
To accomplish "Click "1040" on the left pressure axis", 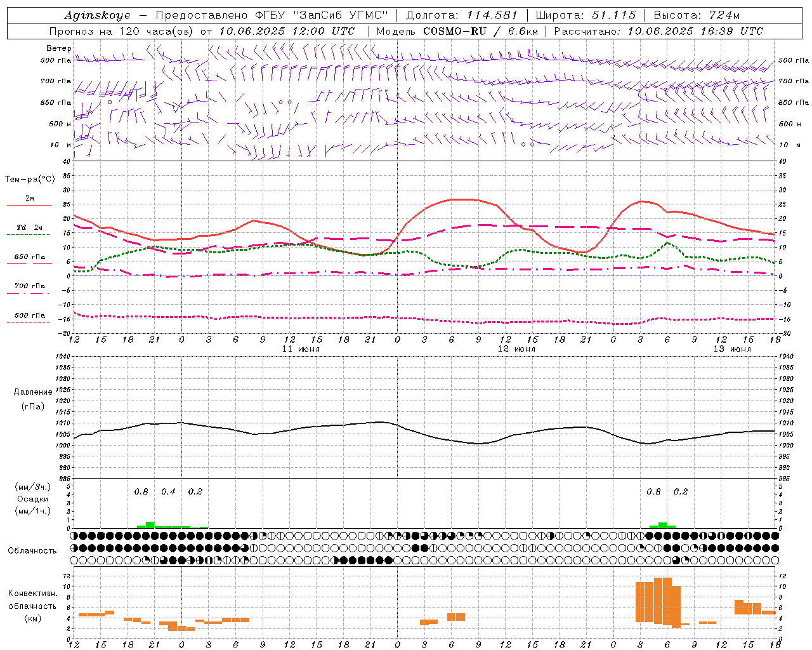I will point(62,356).
